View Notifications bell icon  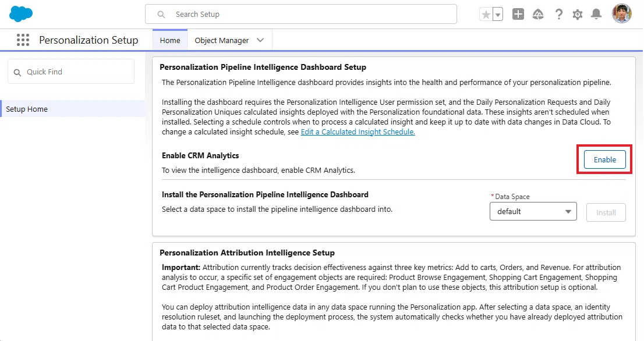(596, 15)
